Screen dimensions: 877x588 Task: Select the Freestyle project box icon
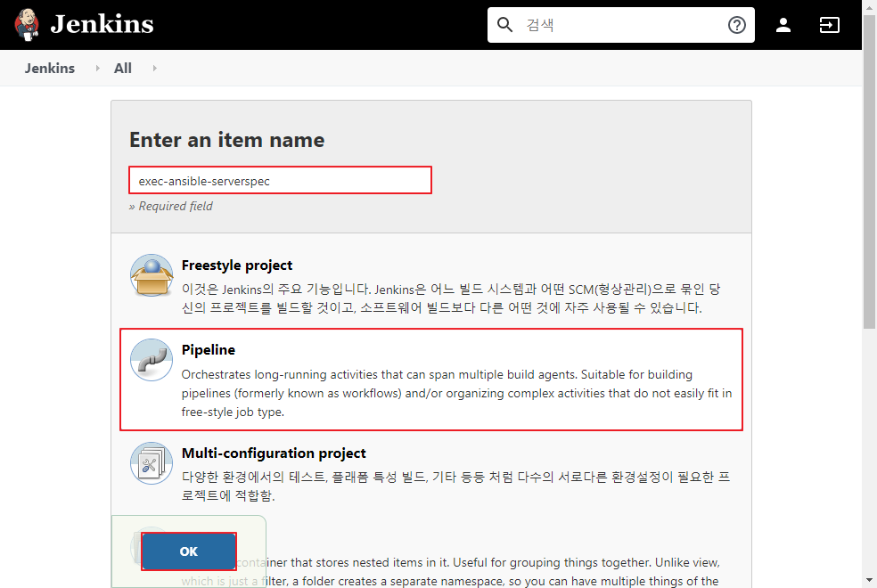(152, 275)
